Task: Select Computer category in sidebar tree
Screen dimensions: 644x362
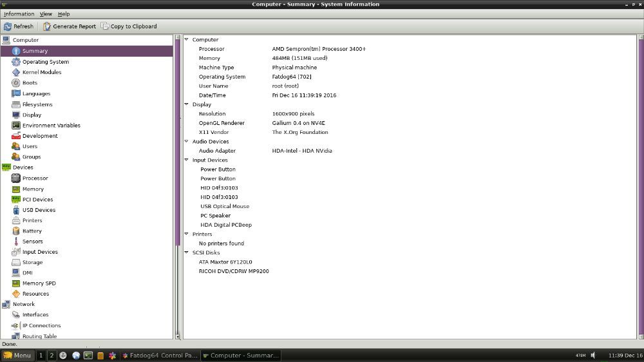Action: (x=26, y=40)
